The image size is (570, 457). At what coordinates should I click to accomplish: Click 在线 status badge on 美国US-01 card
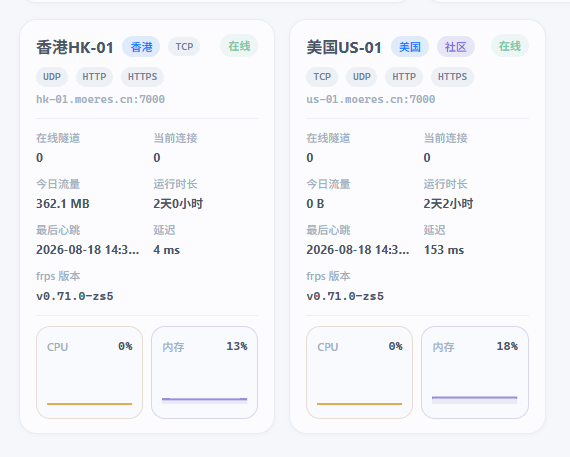coord(510,46)
